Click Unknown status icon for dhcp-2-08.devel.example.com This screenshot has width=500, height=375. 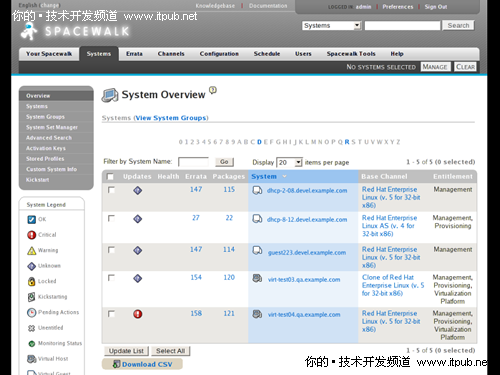tap(138, 191)
